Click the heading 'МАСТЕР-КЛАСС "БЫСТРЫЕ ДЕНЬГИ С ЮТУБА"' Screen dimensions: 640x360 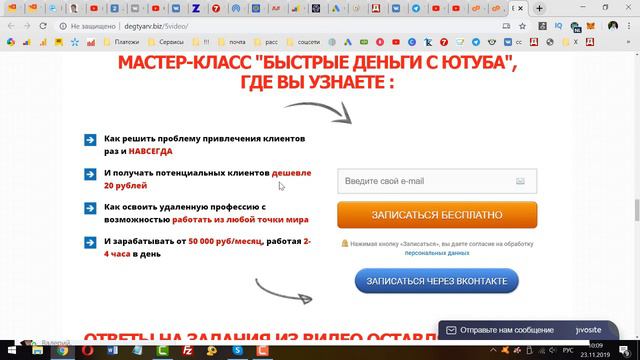[317, 62]
